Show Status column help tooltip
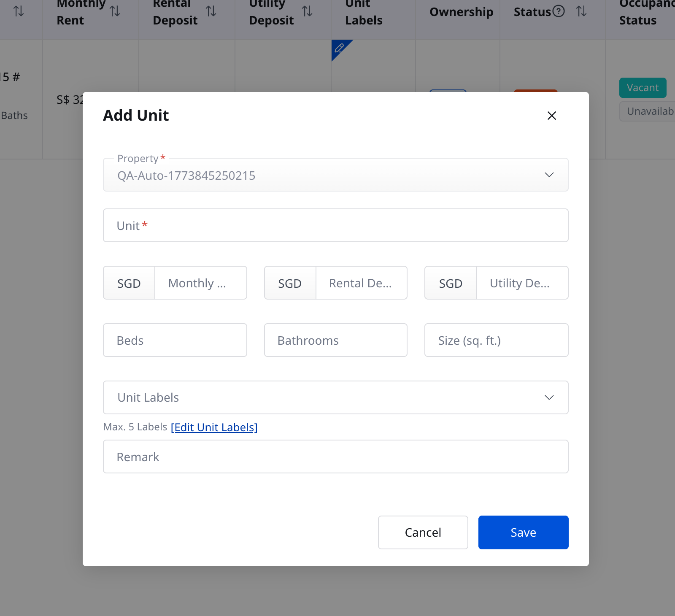Viewport: 675px width, 616px height. (x=559, y=11)
